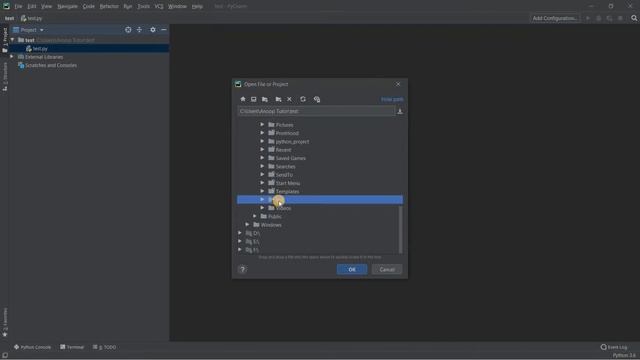640x360 pixels.
Task: Confirm with the OK button
Action: click(x=352, y=269)
